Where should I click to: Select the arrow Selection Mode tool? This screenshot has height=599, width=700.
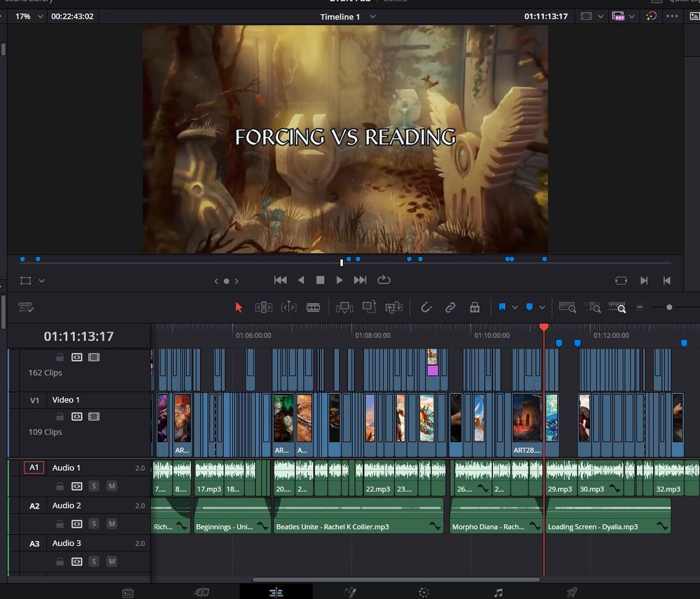click(x=239, y=307)
